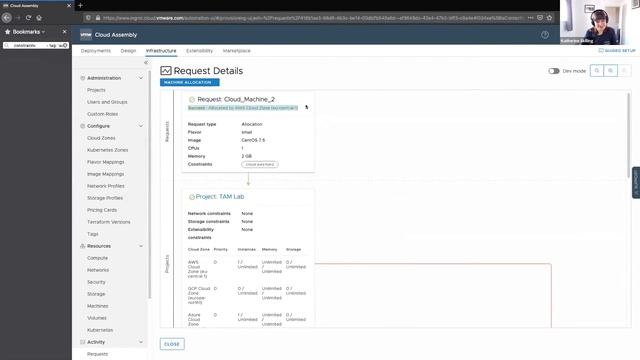Toggle the Dev mode switch
640x360 pixels.
pos(554,71)
